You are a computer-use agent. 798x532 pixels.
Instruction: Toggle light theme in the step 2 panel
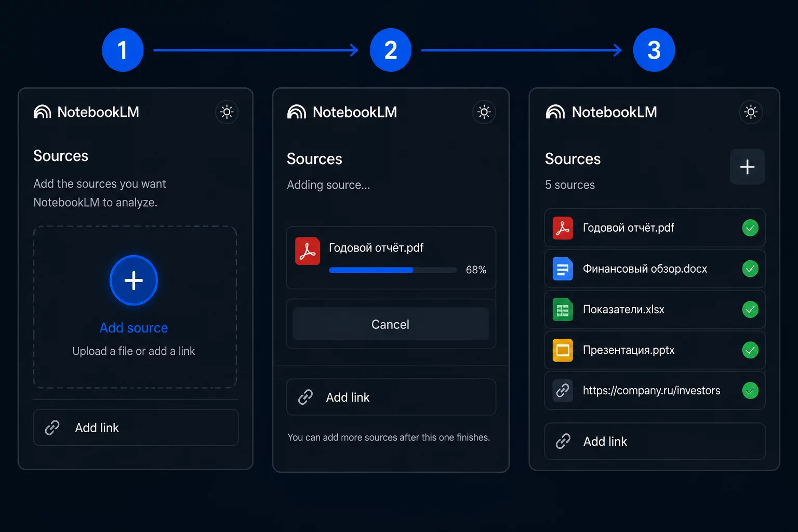point(484,112)
